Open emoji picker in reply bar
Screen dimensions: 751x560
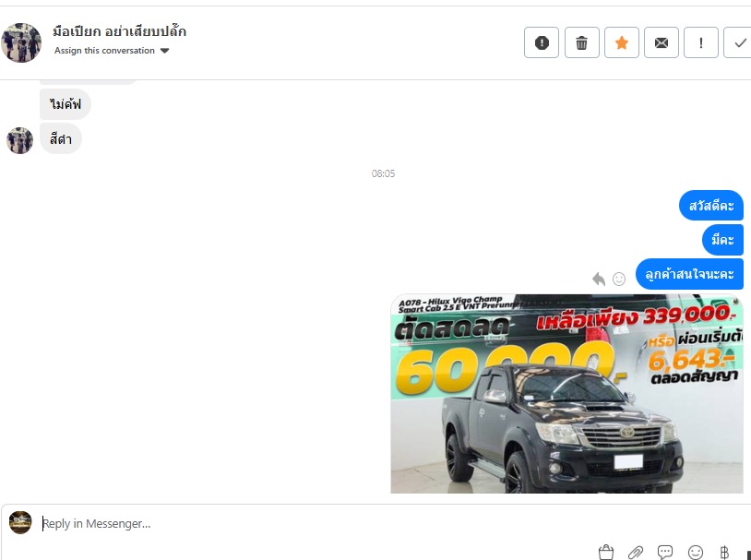click(x=695, y=553)
